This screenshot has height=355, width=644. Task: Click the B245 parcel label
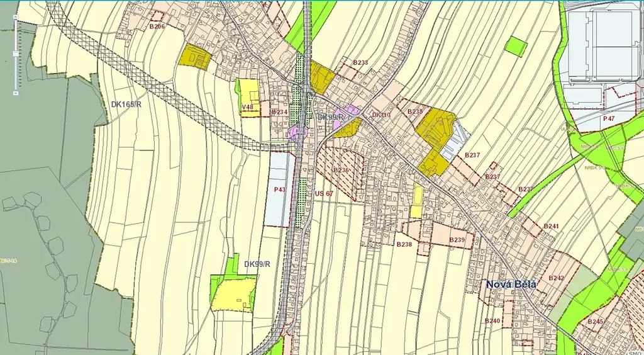tap(595, 322)
